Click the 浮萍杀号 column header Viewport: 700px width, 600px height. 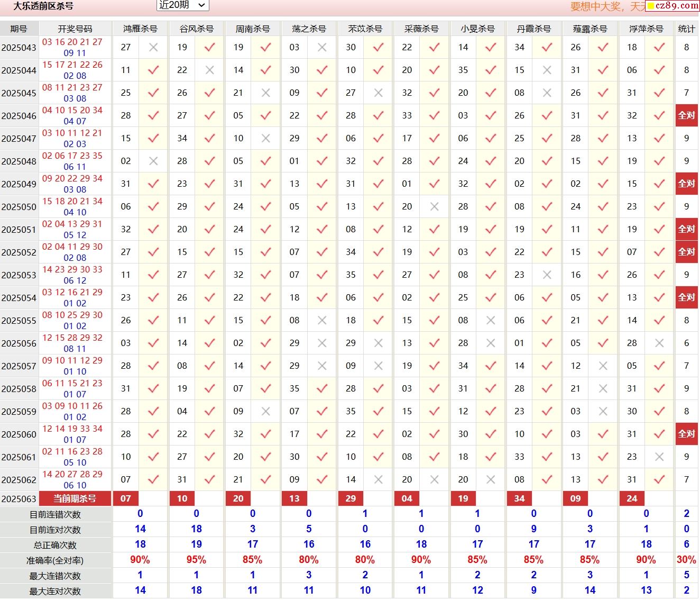646,29
